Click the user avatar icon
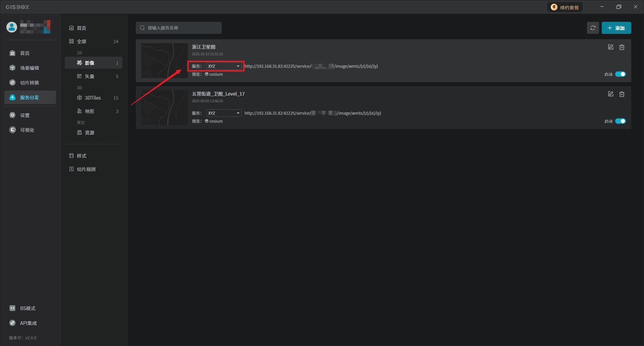644x346 pixels. (12, 27)
